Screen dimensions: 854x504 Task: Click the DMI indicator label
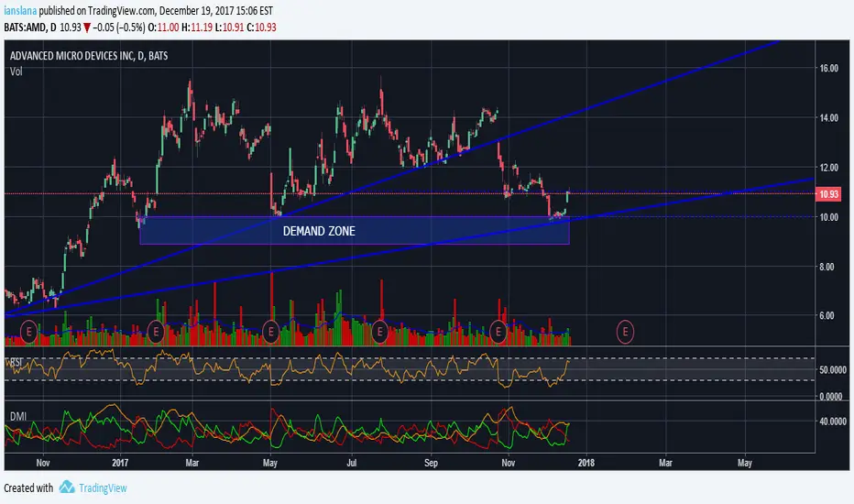(x=18, y=416)
